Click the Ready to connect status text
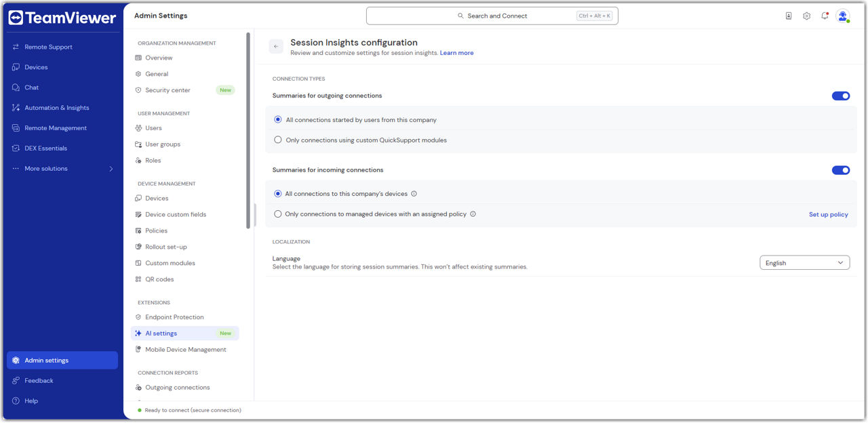Screen dimensions: 868x423 coord(193,410)
